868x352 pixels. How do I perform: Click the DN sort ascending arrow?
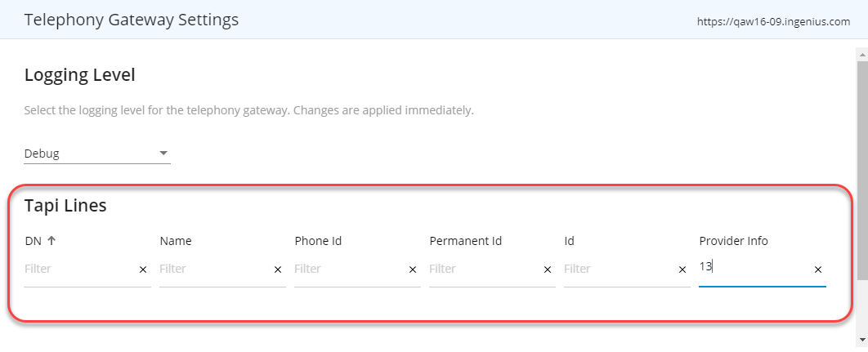coord(51,241)
